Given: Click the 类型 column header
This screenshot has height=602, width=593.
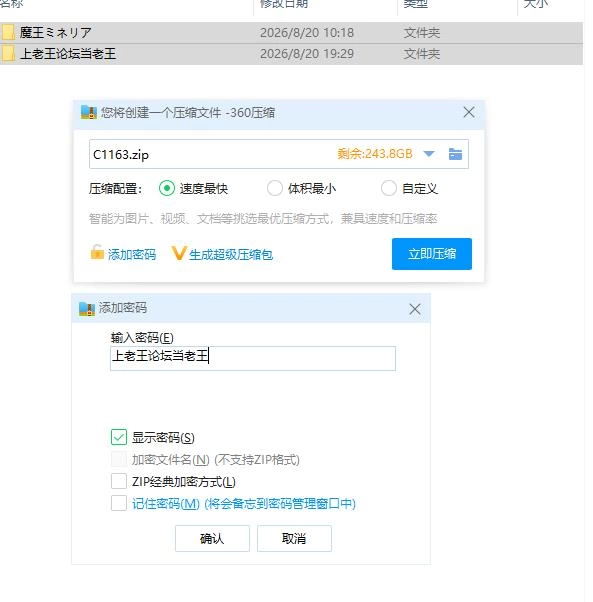Looking at the screenshot, I should (x=416, y=4).
